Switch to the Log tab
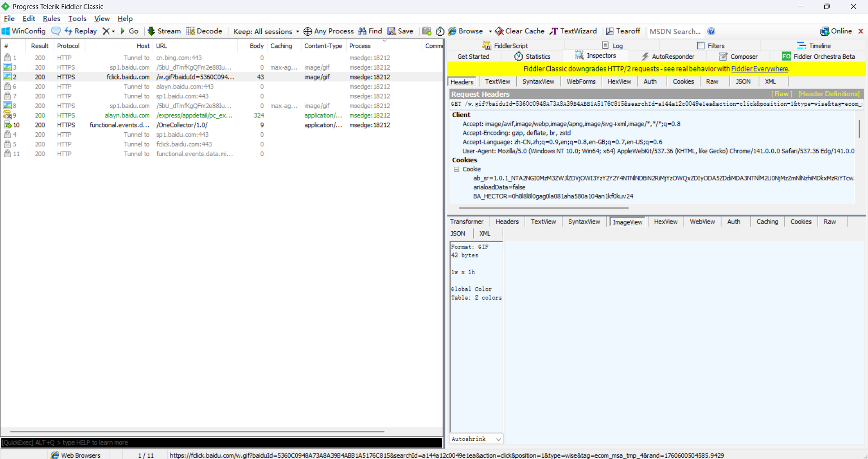The height and width of the screenshot is (459, 868). click(x=613, y=46)
